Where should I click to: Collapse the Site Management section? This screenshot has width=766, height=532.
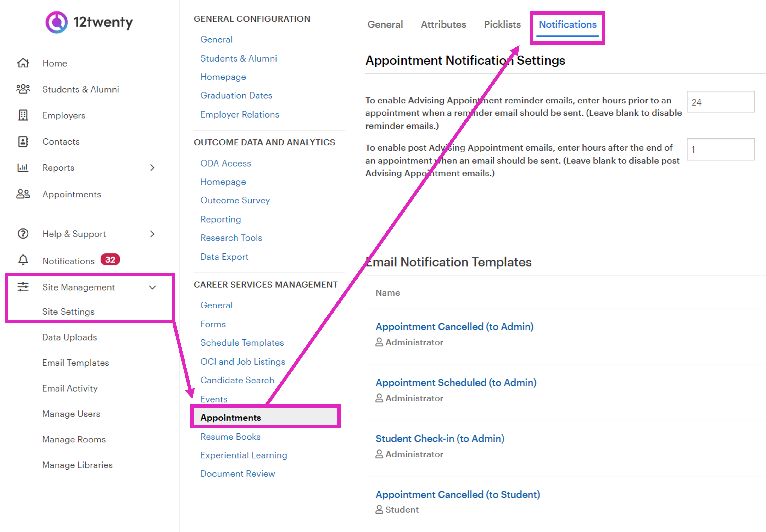[x=153, y=287]
